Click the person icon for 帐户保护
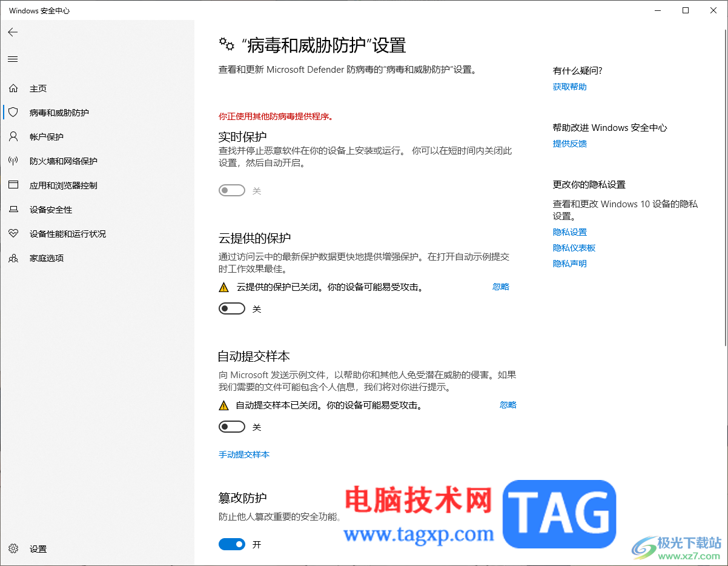Screen dimensions: 728x566 [13, 137]
